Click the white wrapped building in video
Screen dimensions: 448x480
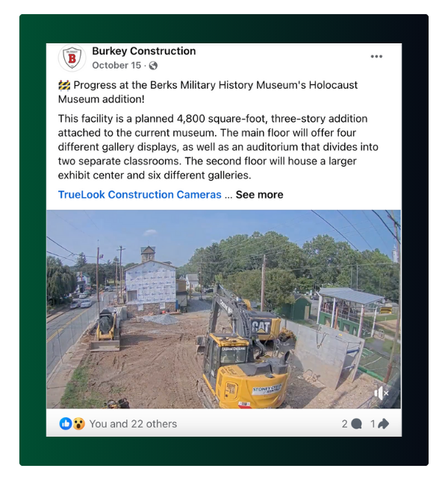pyautogui.click(x=151, y=284)
